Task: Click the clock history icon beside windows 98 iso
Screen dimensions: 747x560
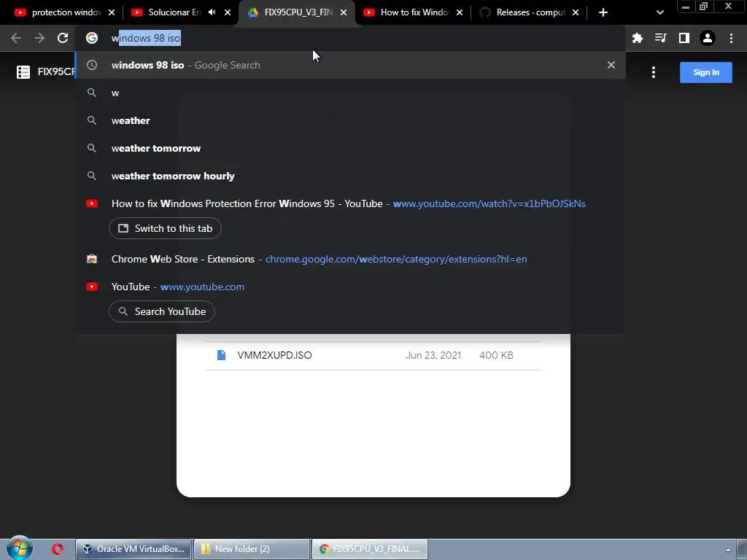Action: 92,65
